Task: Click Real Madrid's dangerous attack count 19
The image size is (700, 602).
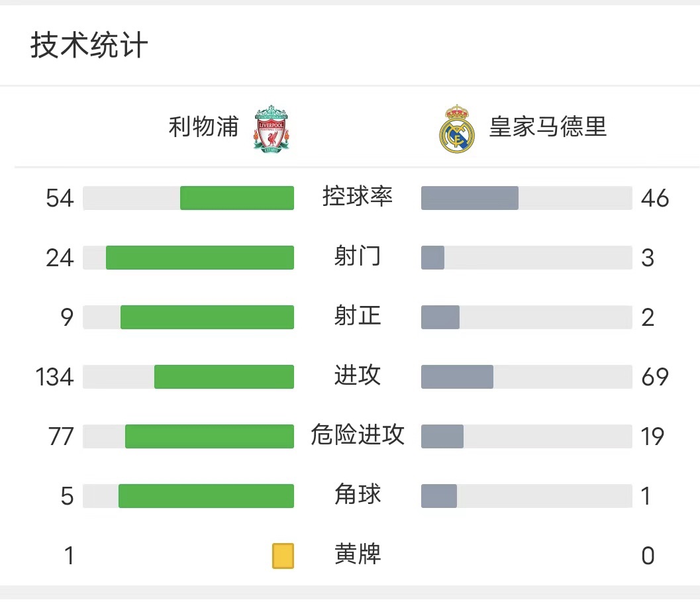Action: tap(652, 436)
